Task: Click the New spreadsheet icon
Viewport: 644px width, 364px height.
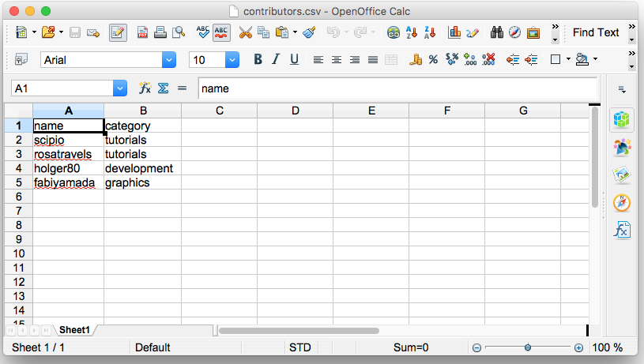Action: tap(21, 32)
